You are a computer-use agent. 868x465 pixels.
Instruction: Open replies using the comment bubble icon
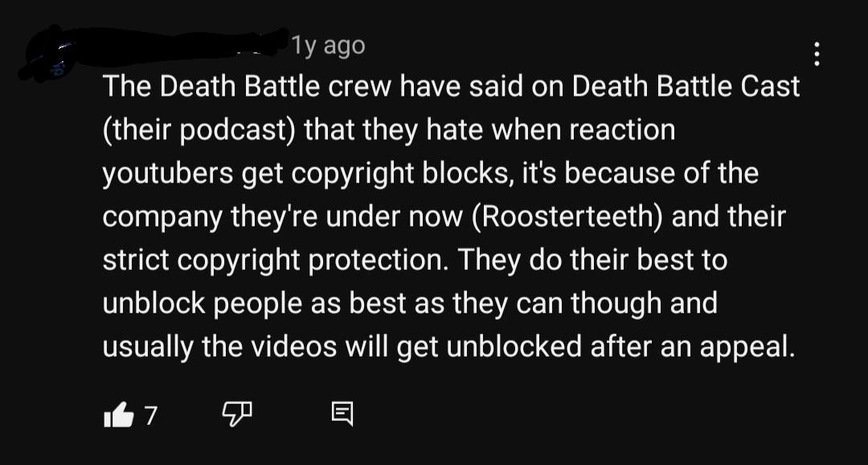click(x=342, y=414)
